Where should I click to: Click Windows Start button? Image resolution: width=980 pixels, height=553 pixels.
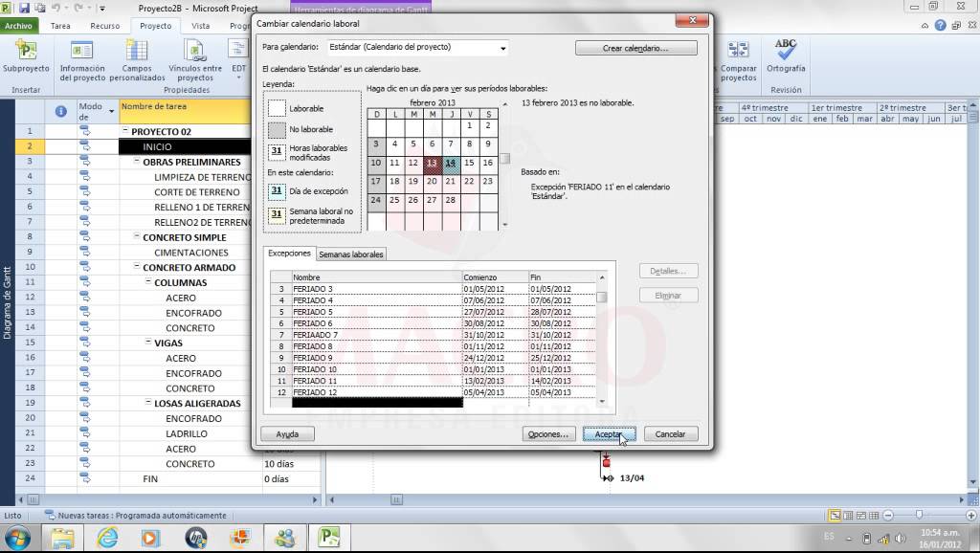pos(17,538)
